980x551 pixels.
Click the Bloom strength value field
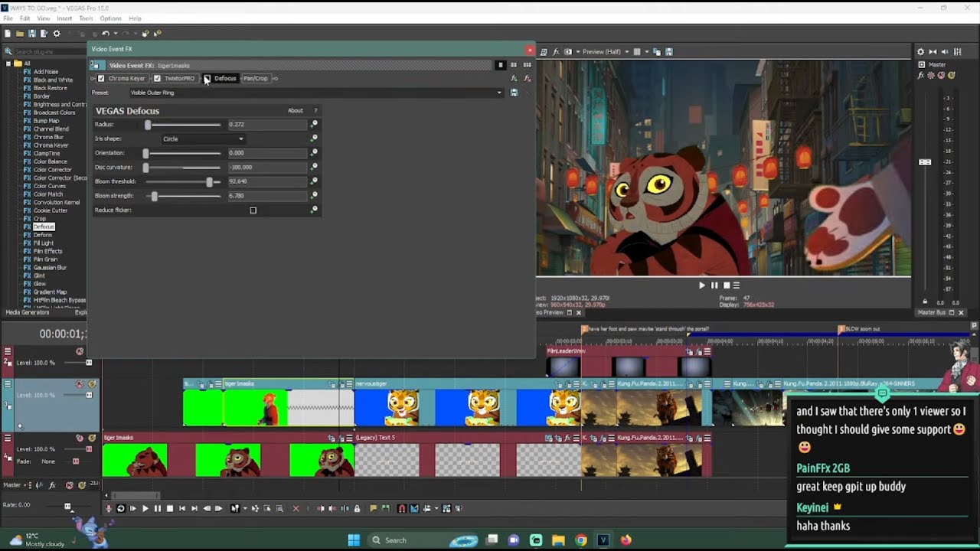(267, 196)
